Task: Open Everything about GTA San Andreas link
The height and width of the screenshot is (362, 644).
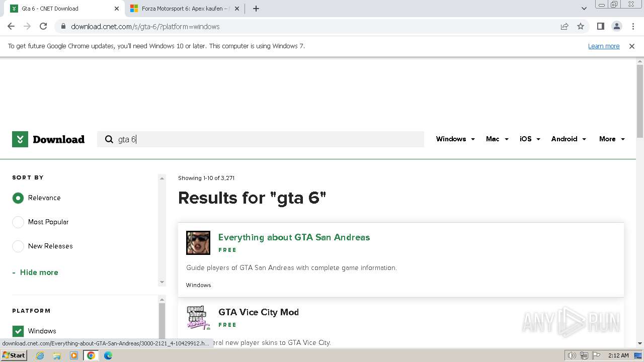Action: [294, 237]
